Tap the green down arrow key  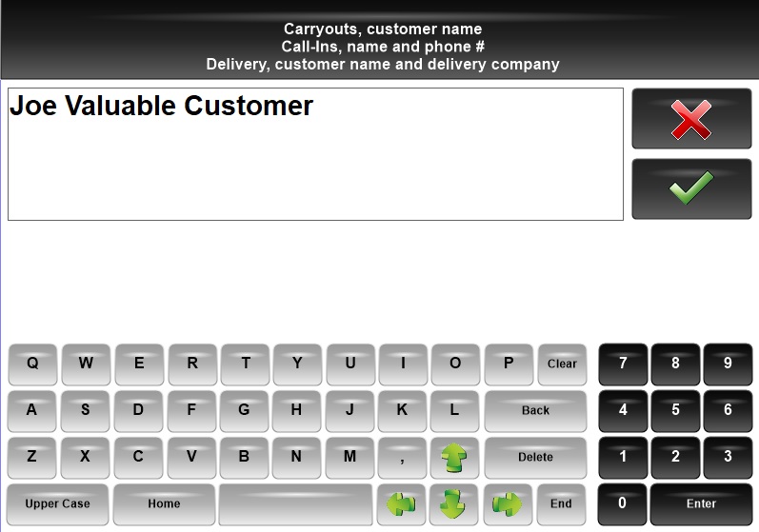tap(453, 504)
